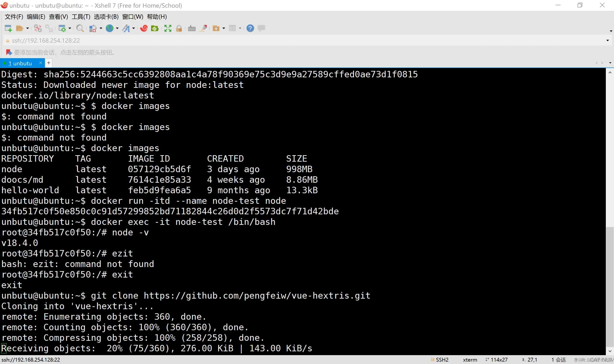The image size is (614, 364).
Task: Create a new session with toolbar icon
Action: pyautogui.click(x=8, y=28)
